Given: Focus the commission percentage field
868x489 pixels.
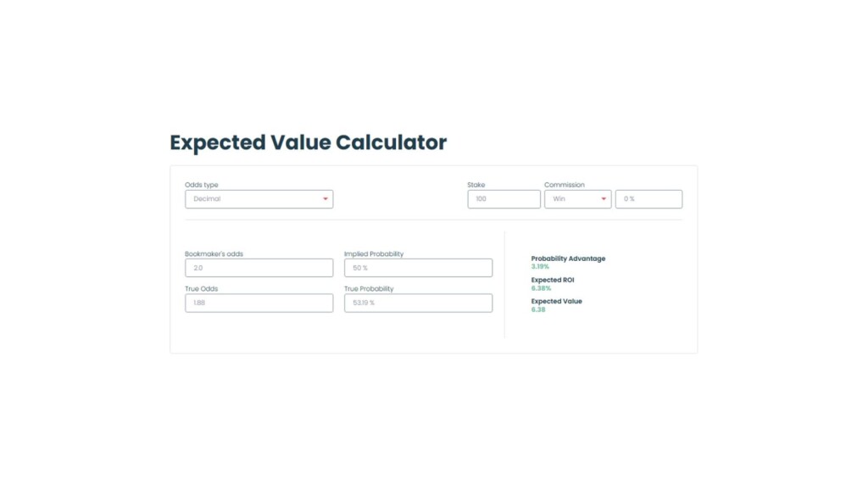Looking at the screenshot, I should (648, 199).
